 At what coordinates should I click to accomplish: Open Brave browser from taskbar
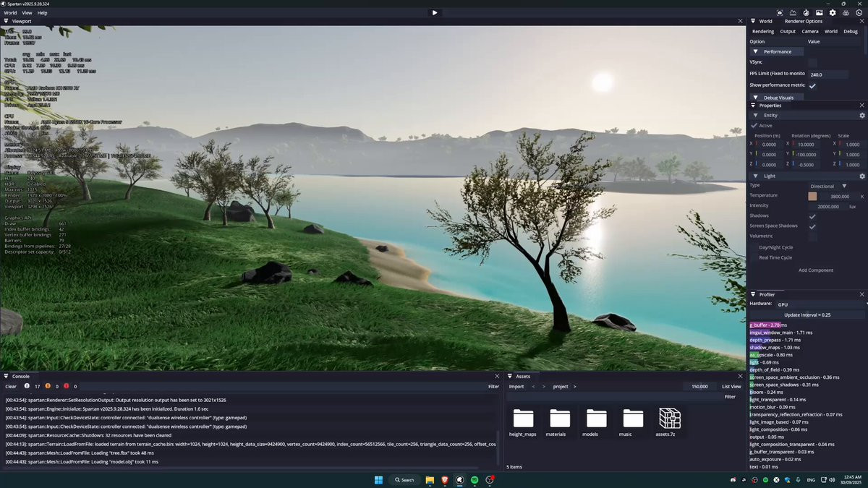(x=445, y=480)
